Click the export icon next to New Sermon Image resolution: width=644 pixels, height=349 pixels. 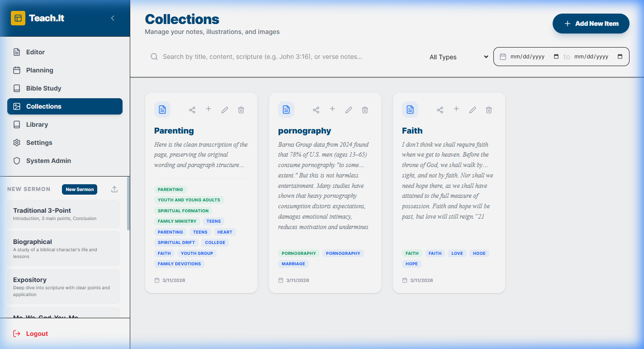click(x=114, y=189)
